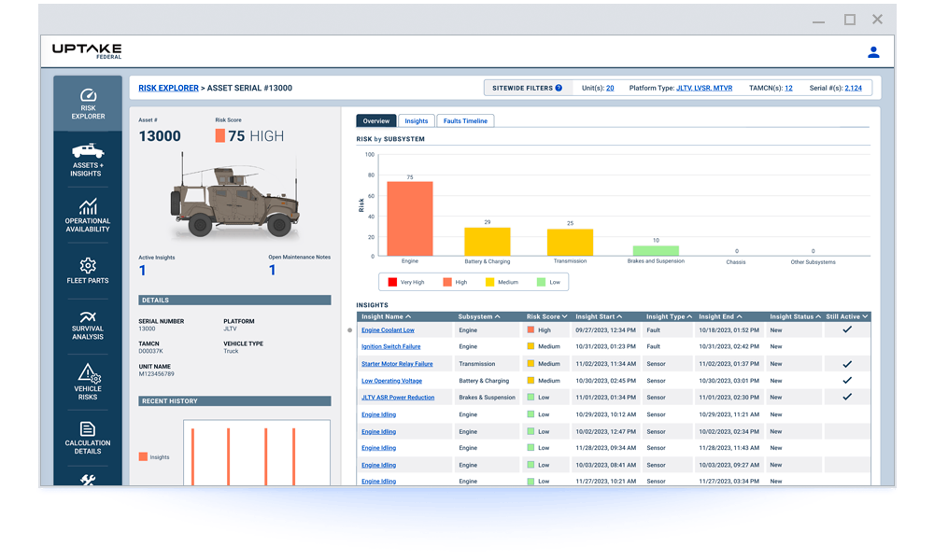This screenshot has width=934, height=560.
Task: Click the Medium yellow legend swatch
Action: click(489, 282)
